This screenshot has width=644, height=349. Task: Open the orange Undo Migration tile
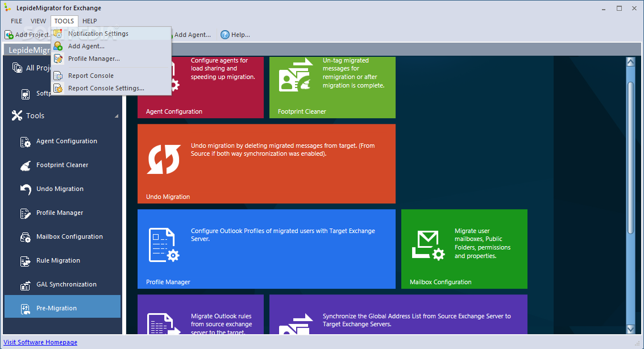(x=267, y=164)
